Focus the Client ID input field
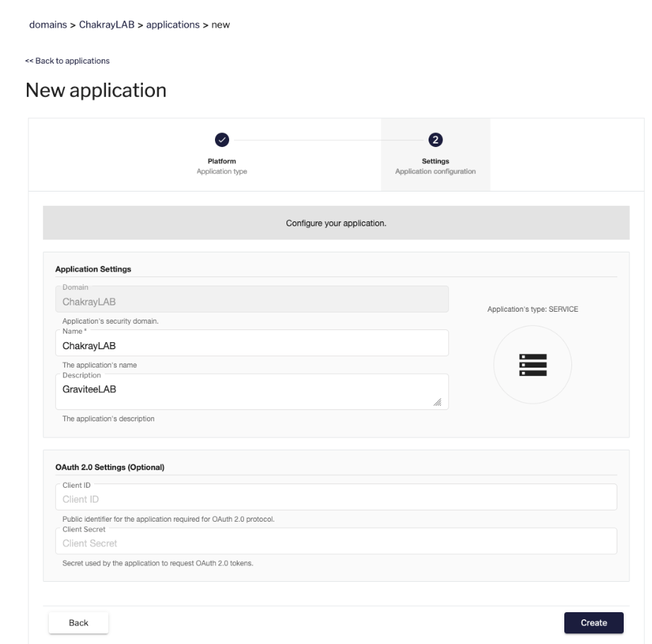Viewport: 652px width, 644px height. click(336, 500)
